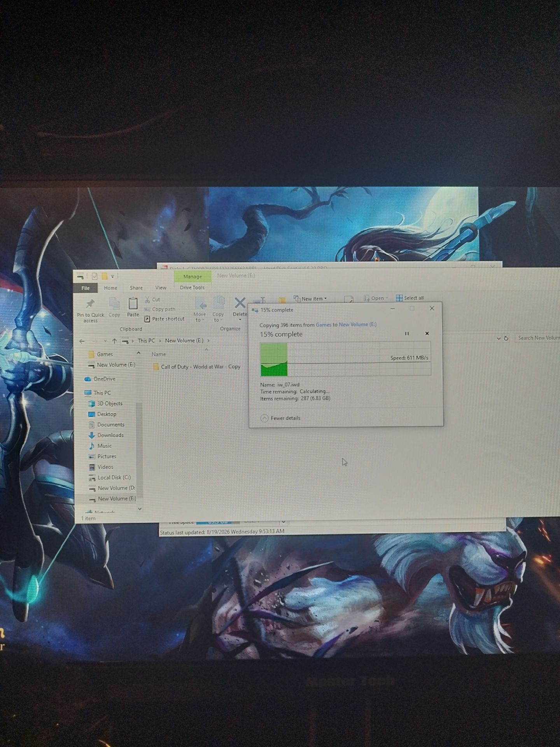Click the Games source link in copy dialog

(324, 324)
